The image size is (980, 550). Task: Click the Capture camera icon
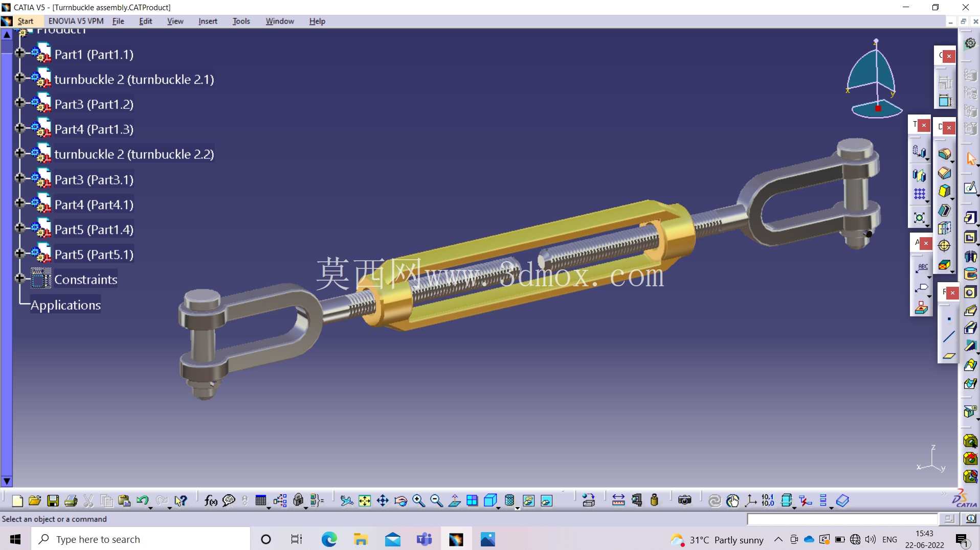[x=684, y=500]
